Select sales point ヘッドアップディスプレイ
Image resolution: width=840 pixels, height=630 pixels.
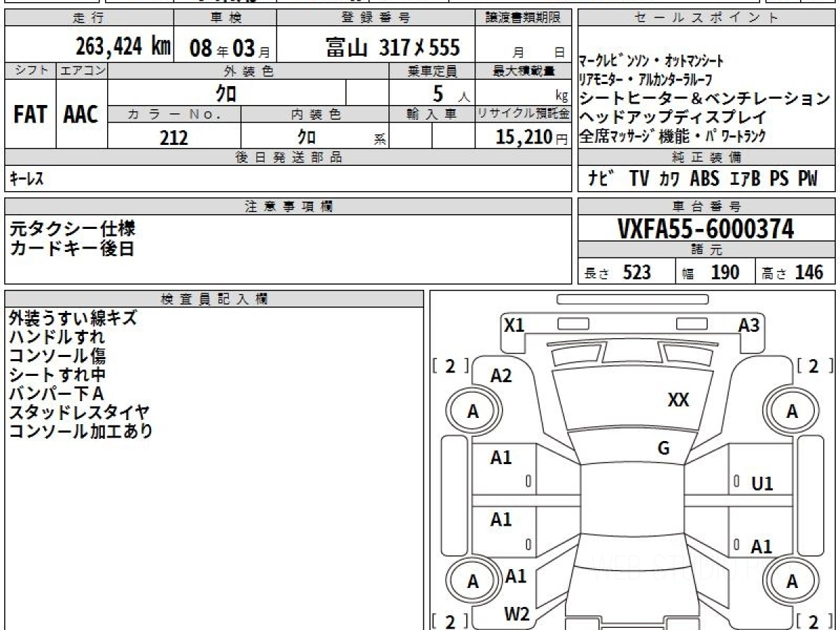(x=673, y=117)
